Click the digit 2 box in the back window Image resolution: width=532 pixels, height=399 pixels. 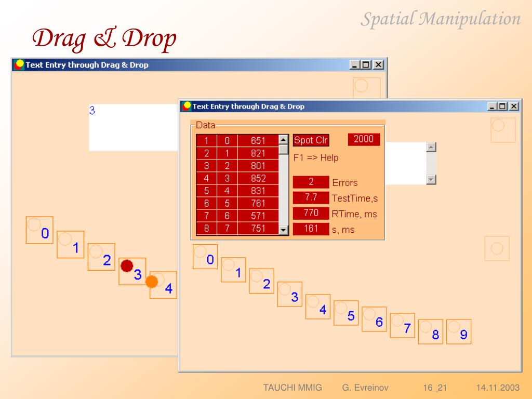pyautogui.click(x=101, y=257)
